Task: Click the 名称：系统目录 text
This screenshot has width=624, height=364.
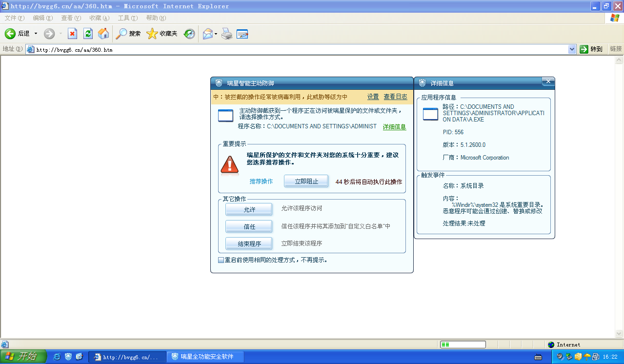Action: click(463, 186)
